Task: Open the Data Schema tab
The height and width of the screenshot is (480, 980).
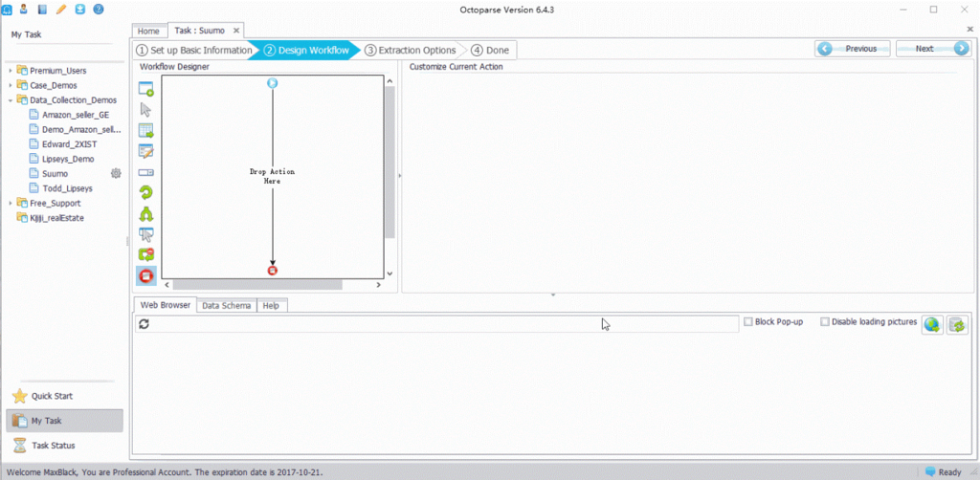Action: 227,306
